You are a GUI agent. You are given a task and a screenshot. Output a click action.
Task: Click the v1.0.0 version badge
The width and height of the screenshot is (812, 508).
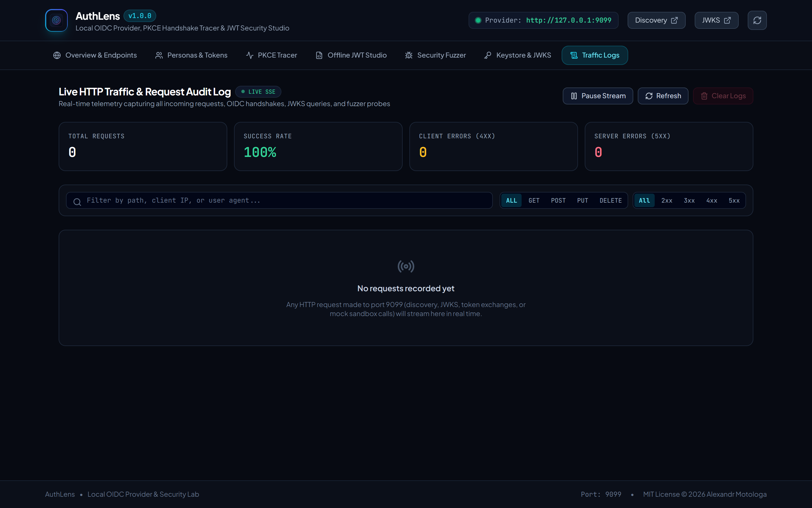pyautogui.click(x=140, y=16)
